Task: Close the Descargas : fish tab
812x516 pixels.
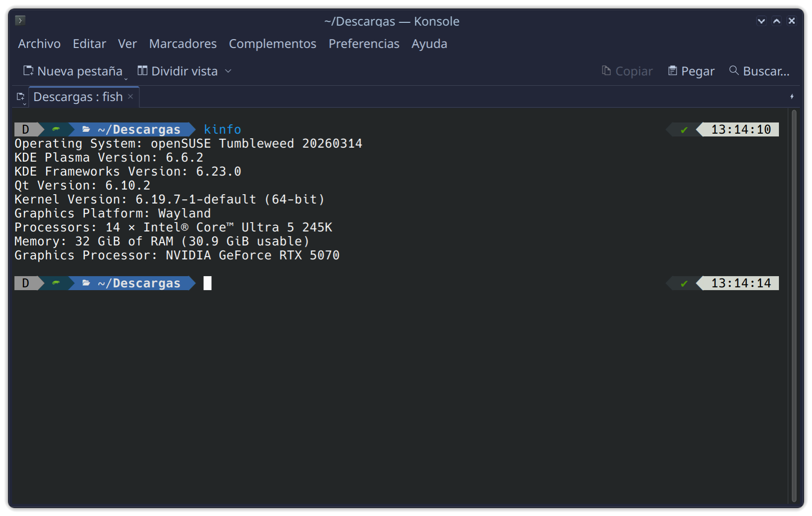Action: coord(131,96)
